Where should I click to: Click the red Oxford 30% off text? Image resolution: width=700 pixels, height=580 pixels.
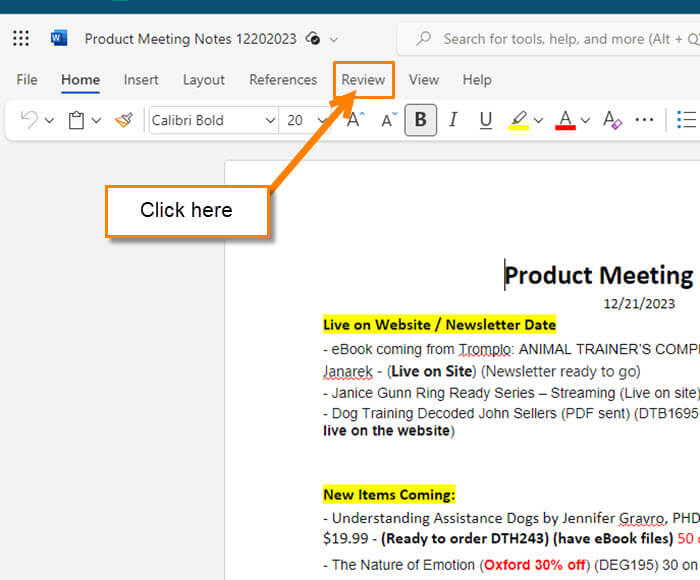tap(535, 565)
